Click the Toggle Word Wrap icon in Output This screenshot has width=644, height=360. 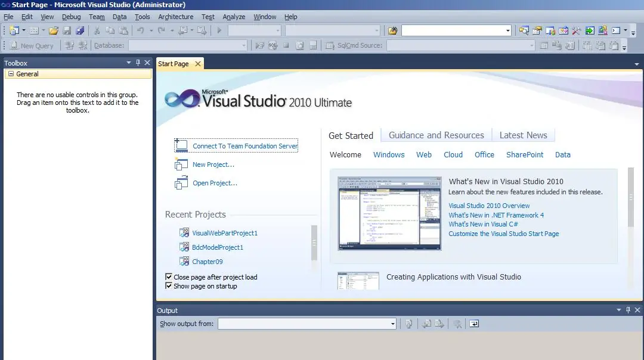coord(474,324)
